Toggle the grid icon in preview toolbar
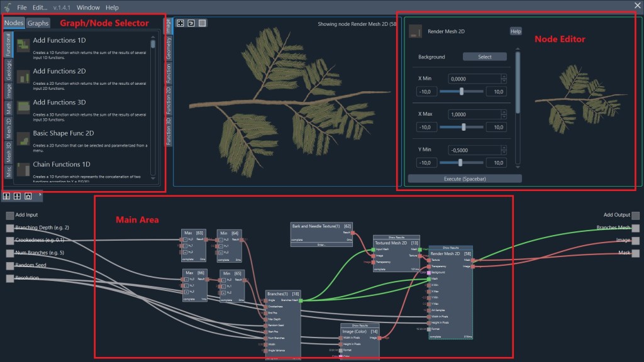Viewport: 644px width, 362px height. point(202,23)
